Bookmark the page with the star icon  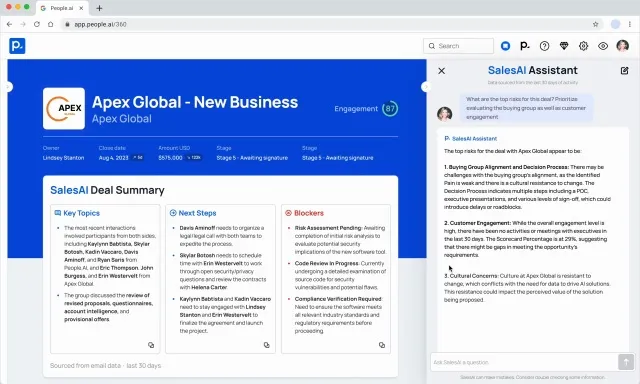596,24
